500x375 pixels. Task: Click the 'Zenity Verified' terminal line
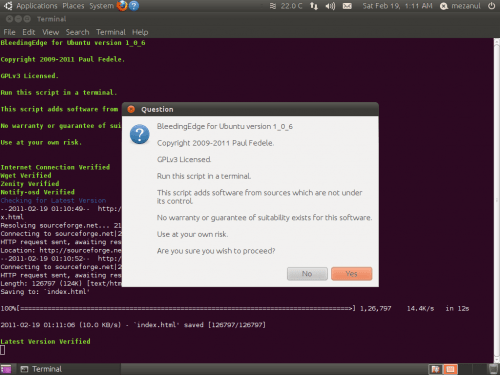click(30, 184)
